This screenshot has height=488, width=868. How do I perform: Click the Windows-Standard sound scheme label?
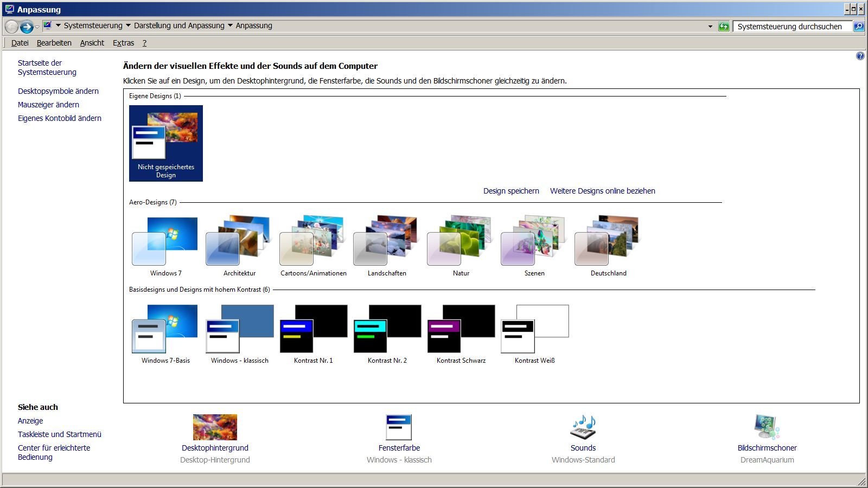click(x=583, y=460)
